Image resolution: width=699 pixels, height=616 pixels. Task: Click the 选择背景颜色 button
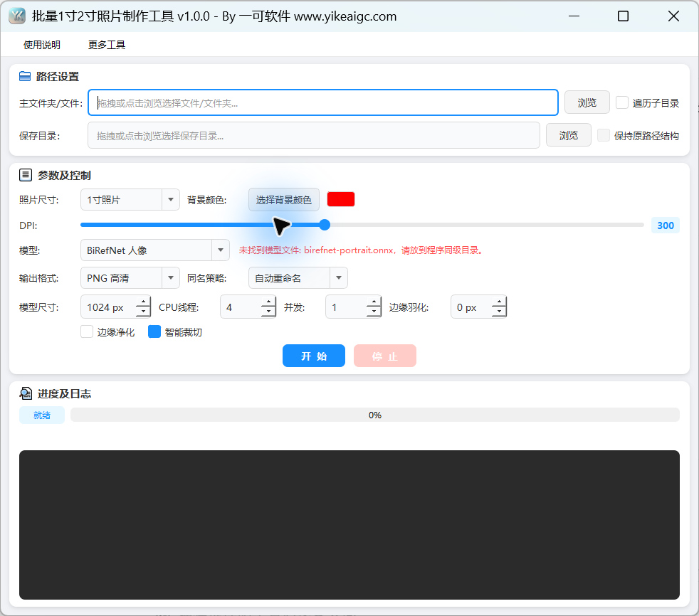pos(284,200)
